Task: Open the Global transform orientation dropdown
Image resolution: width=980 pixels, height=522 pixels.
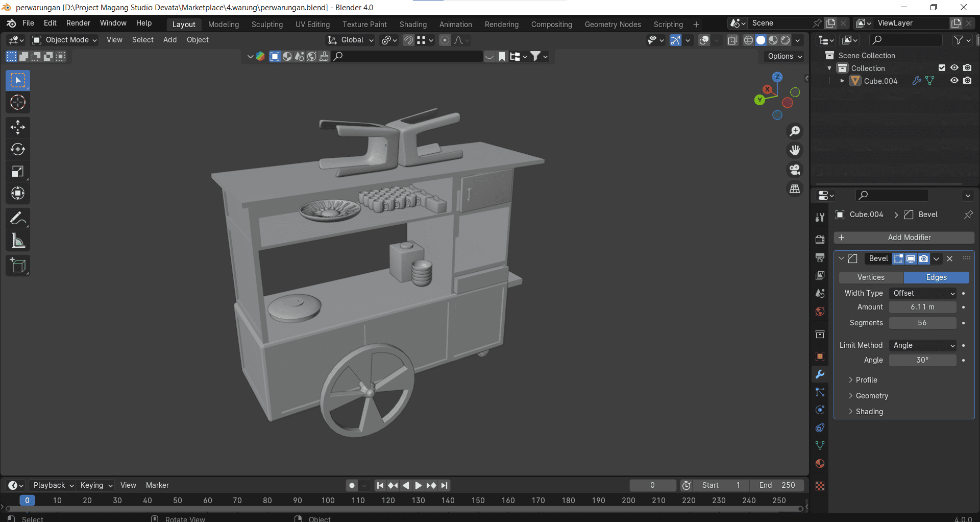Action: (x=351, y=40)
